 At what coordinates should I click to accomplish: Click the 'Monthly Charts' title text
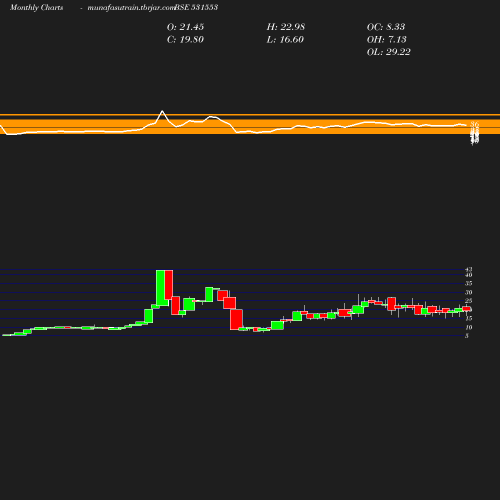click(37, 7)
